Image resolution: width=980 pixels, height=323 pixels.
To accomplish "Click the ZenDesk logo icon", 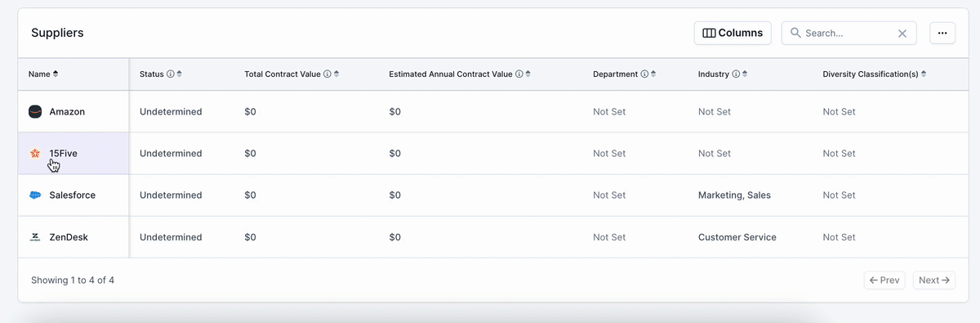I will [x=35, y=237].
